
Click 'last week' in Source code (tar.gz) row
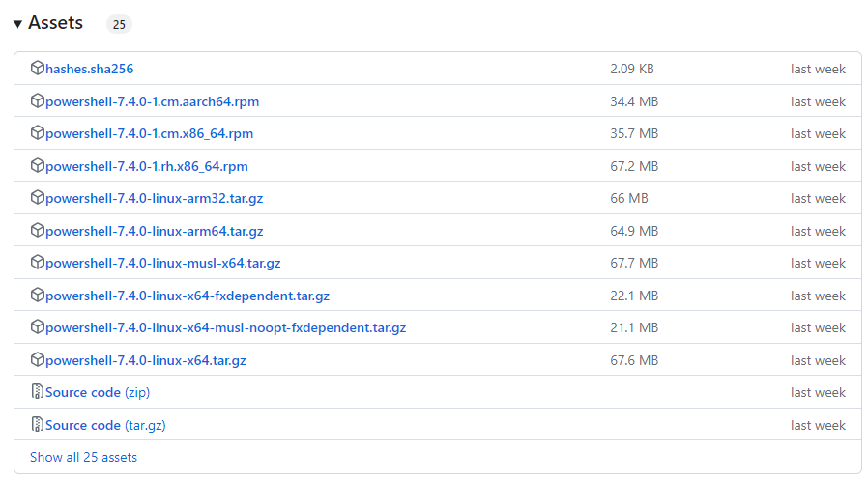pyautogui.click(x=818, y=425)
